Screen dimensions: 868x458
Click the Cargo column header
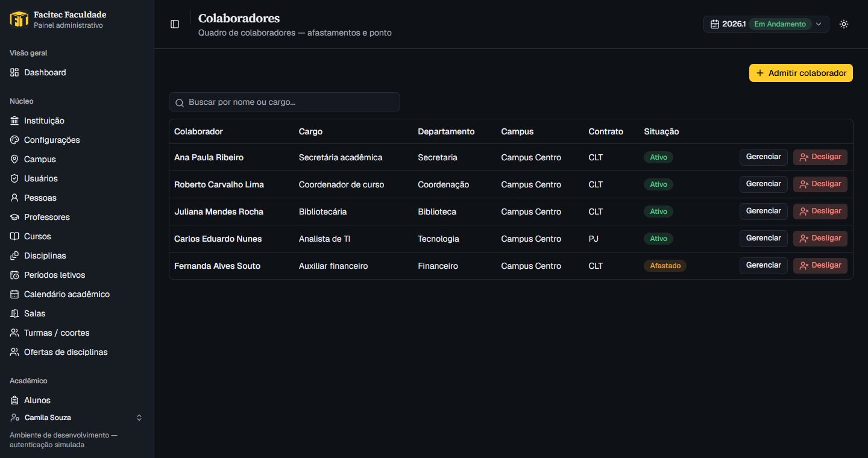[310, 131]
